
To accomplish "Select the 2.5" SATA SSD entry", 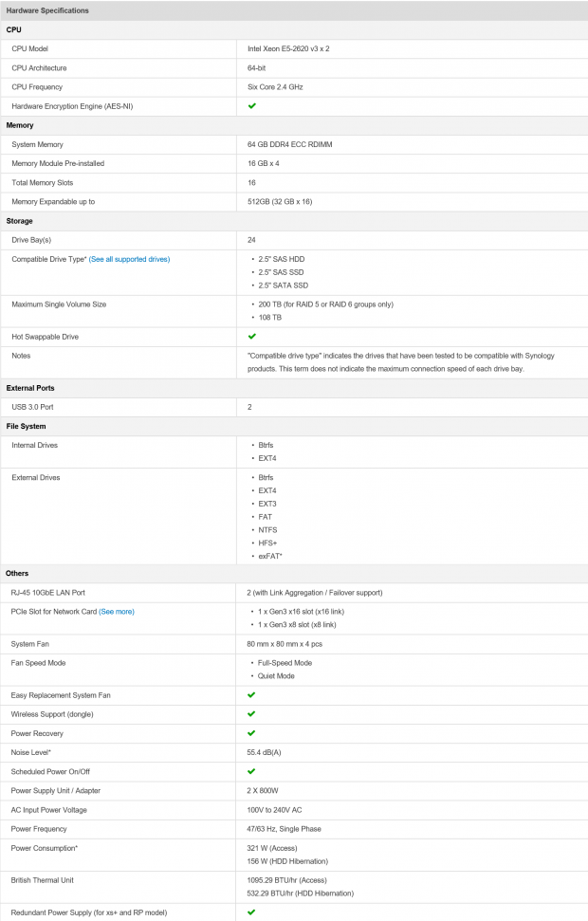I will 284,286.
